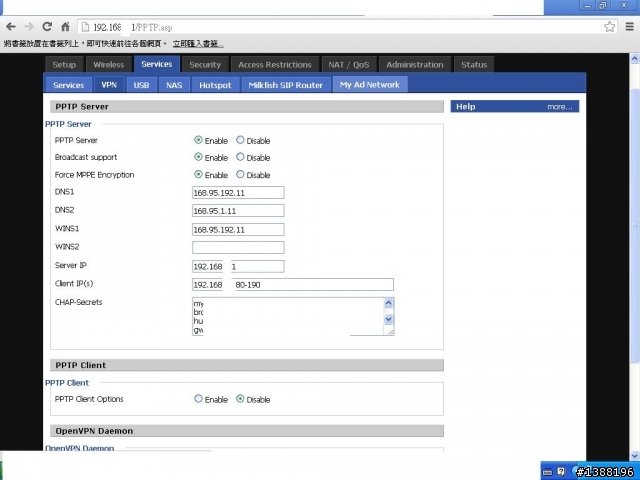Click the OpenVPN Daemon section header

tap(247, 431)
